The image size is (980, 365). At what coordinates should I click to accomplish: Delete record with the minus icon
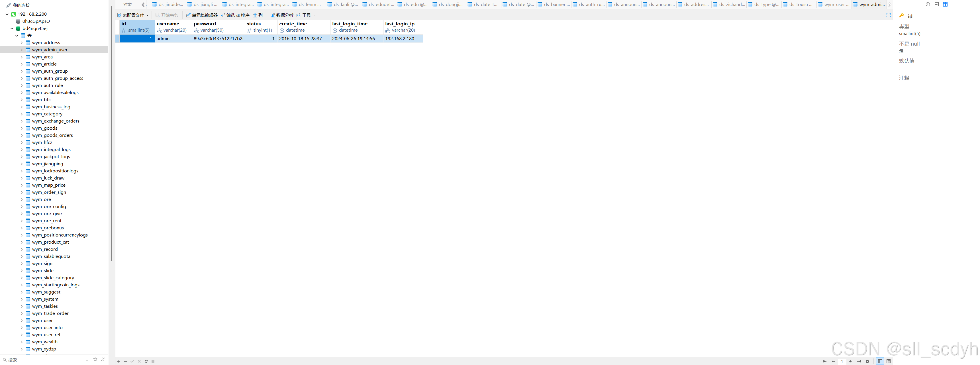tap(126, 361)
